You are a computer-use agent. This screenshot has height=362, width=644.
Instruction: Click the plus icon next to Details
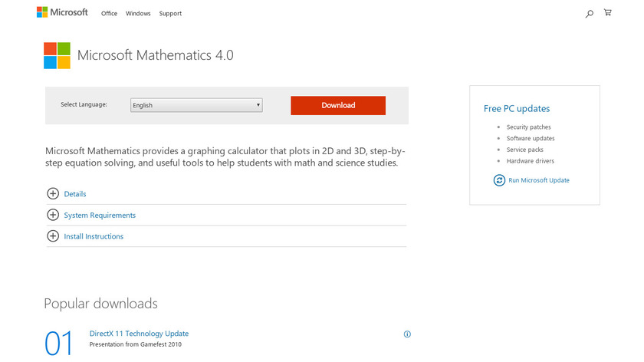point(53,194)
